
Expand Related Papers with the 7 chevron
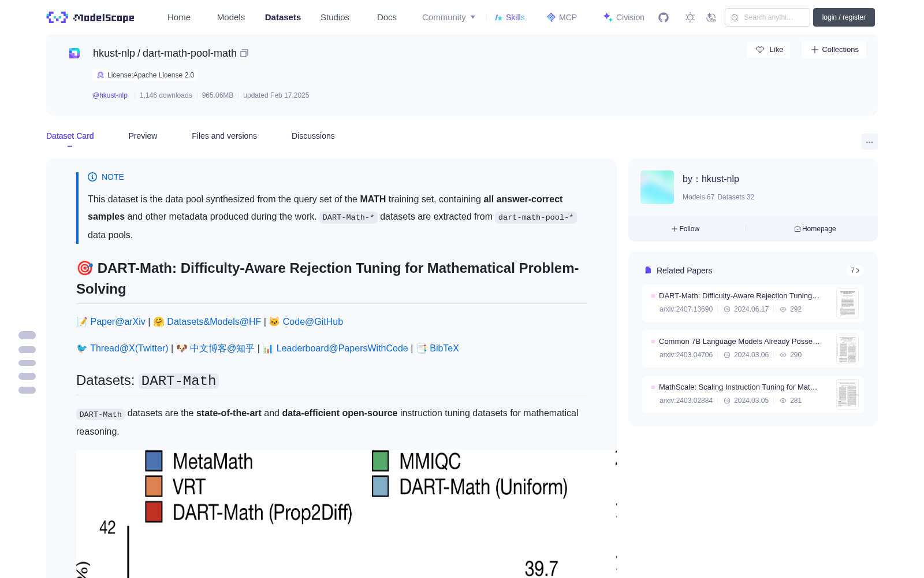(x=855, y=271)
